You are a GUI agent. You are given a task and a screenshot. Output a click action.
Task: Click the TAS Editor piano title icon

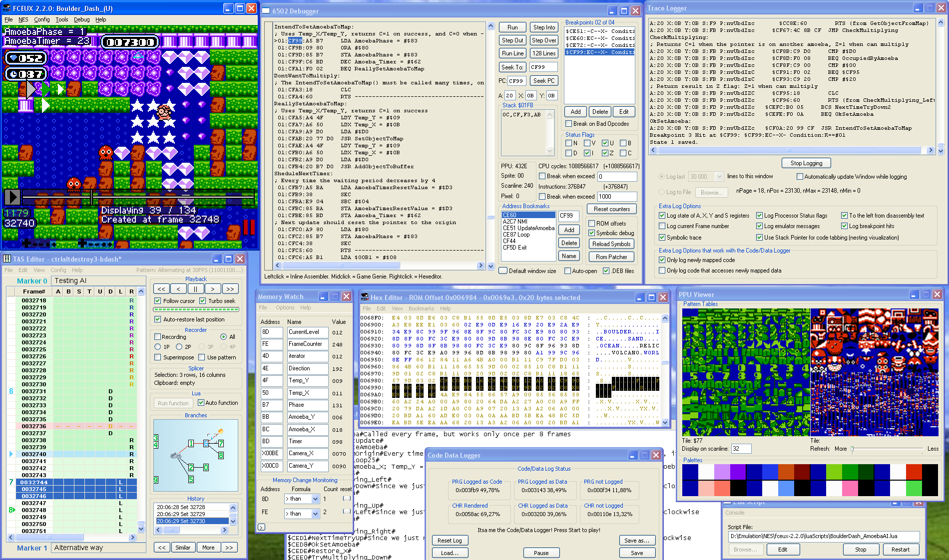tap(7, 259)
